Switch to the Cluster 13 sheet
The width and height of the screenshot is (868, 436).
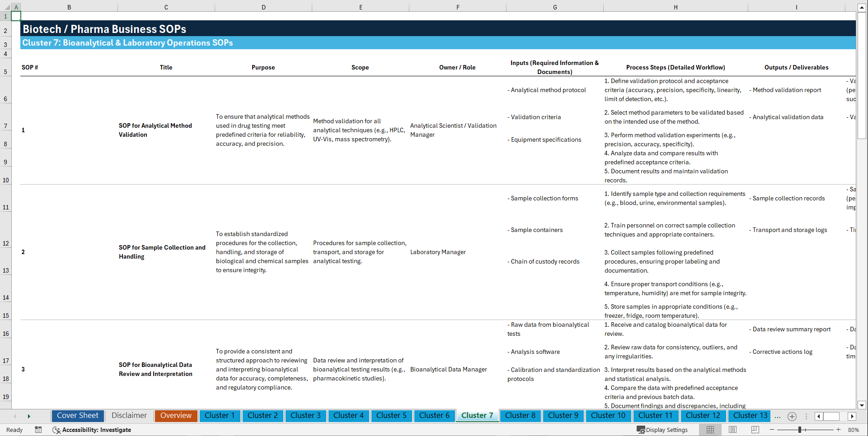tap(749, 416)
